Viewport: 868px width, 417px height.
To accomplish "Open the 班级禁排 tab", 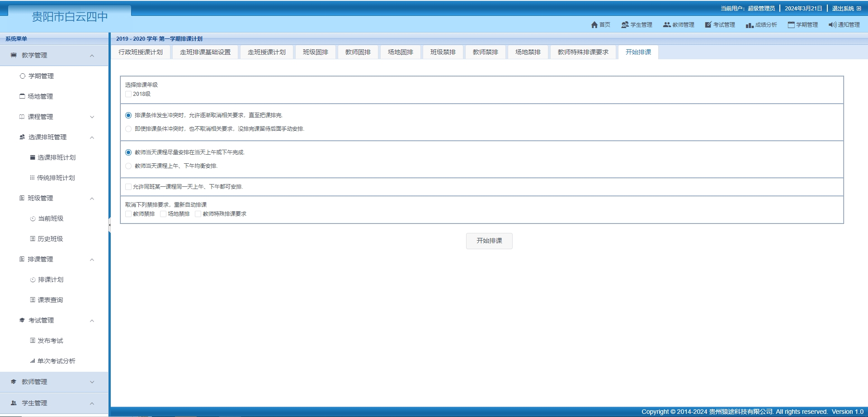I will (x=443, y=52).
